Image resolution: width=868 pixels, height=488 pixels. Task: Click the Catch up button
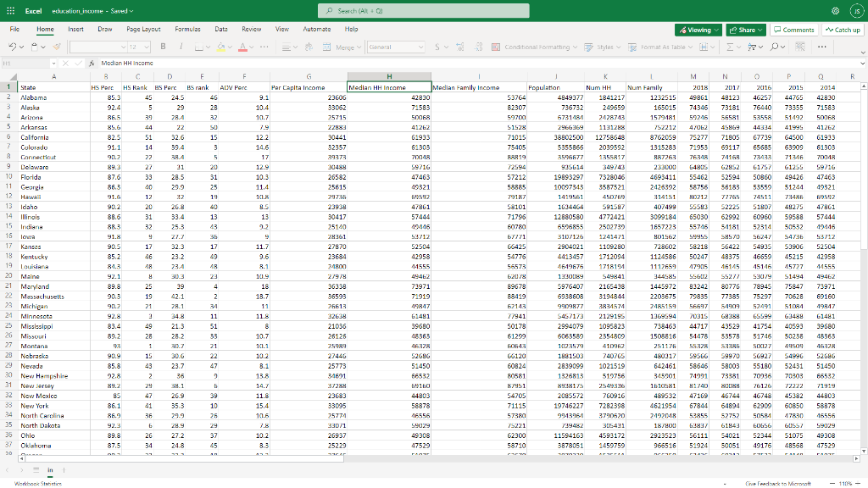pyautogui.click(x=842, y=30)
